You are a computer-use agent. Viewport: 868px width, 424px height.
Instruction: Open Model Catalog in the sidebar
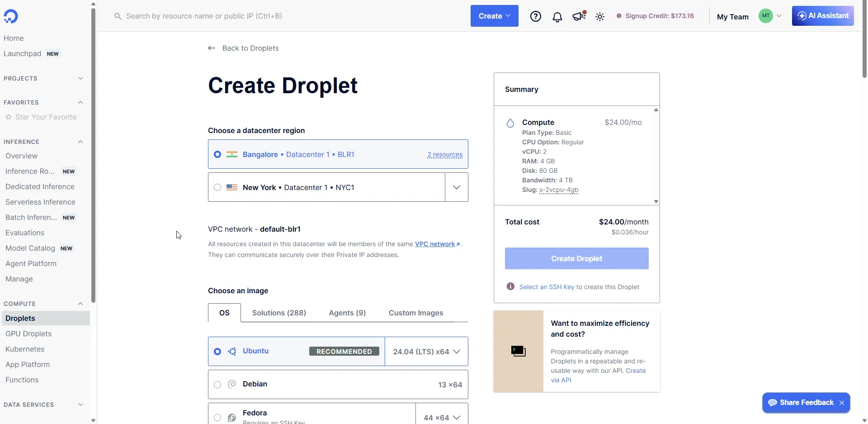pos(30,248)
